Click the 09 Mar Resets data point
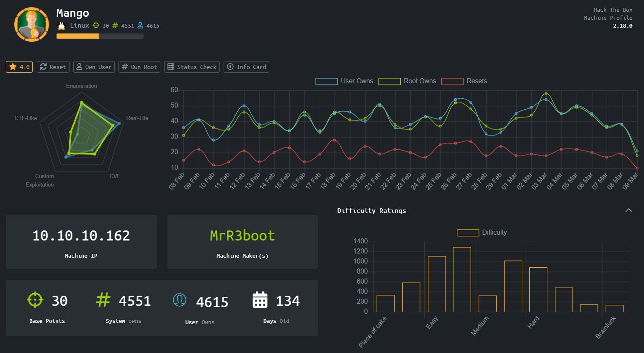 pos(637,168)
